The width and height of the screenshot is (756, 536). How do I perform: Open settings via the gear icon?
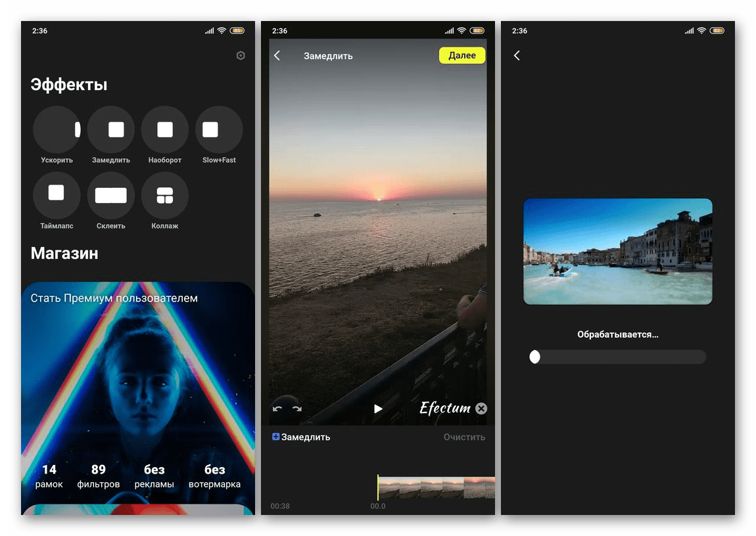tap(241, 55)
